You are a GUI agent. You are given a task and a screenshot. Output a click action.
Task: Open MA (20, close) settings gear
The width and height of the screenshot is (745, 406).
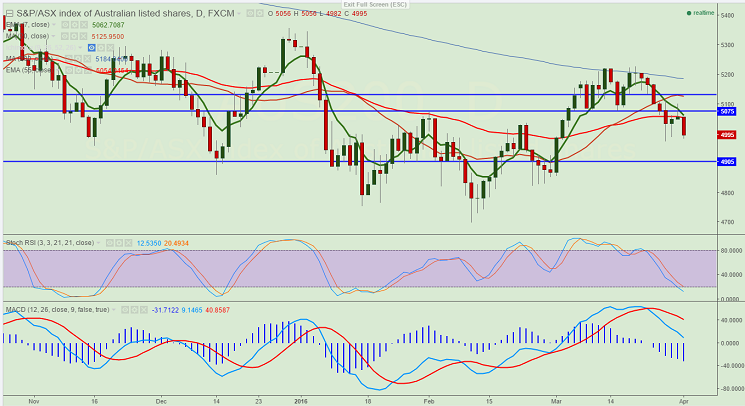(74, 36)
